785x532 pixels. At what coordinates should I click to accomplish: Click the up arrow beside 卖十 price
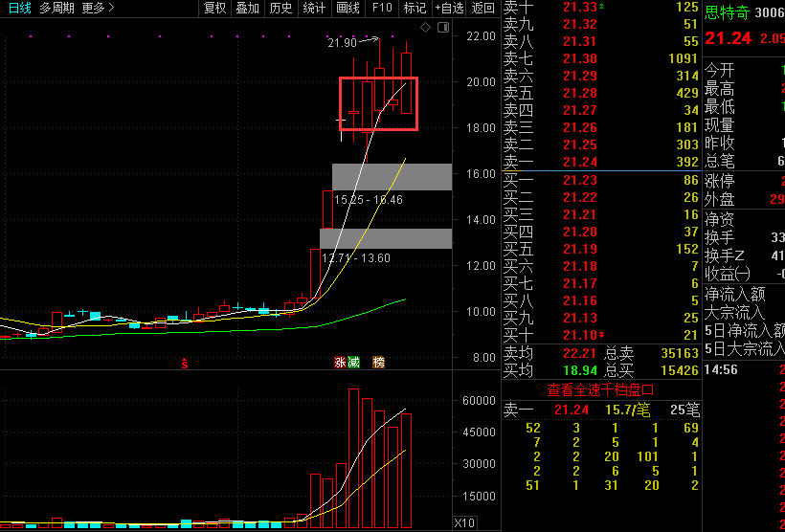[x=601, y=8]
